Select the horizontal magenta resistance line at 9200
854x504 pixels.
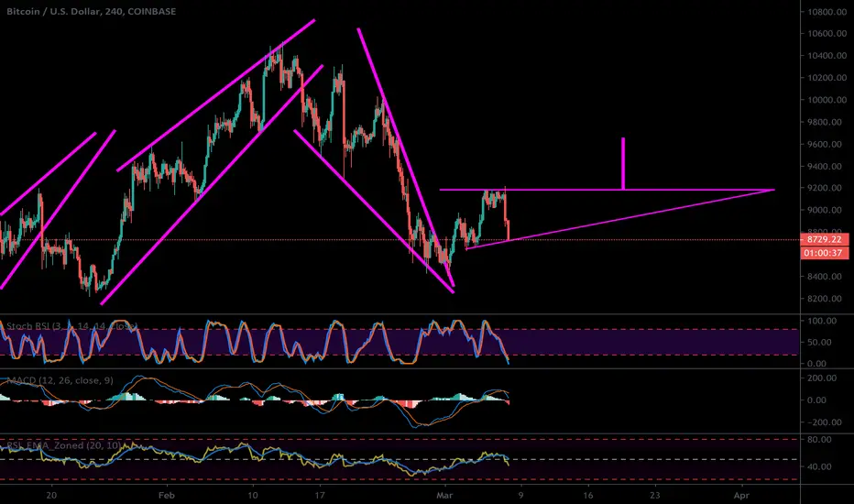pos(607,190)
